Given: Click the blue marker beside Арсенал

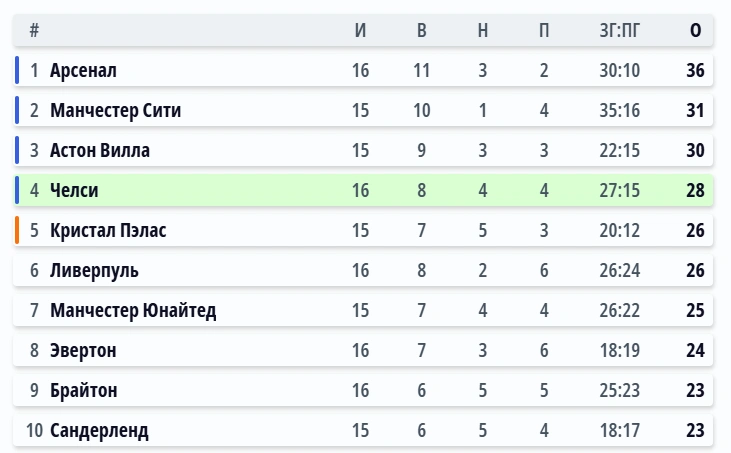Looking at the screenshot, I should (x=17, y=71).
